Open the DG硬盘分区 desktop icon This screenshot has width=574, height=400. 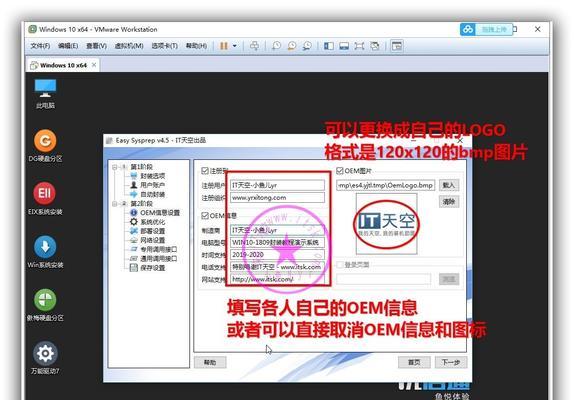pos(45,146)
